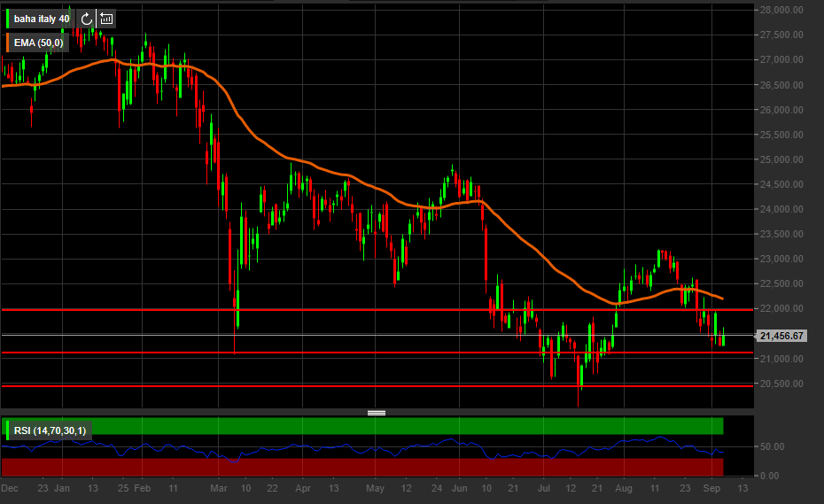Click the Aug date axis label

[624, 488]
